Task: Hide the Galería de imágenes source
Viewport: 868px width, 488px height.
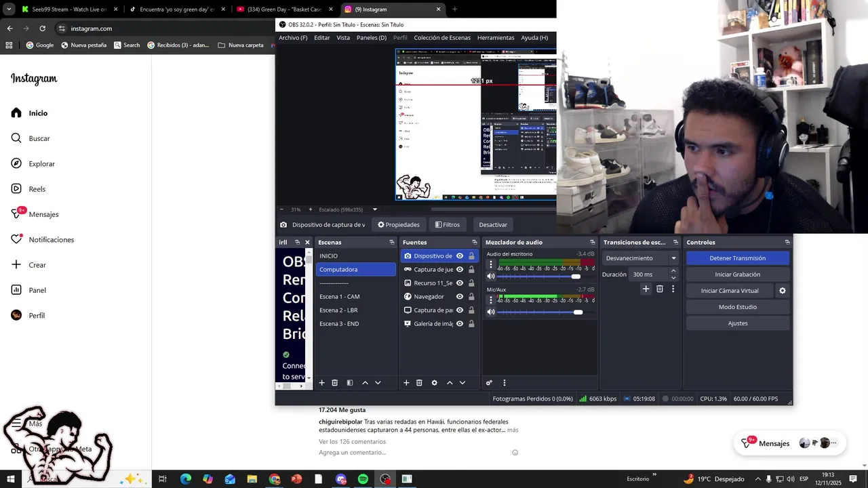Action: 460,323
